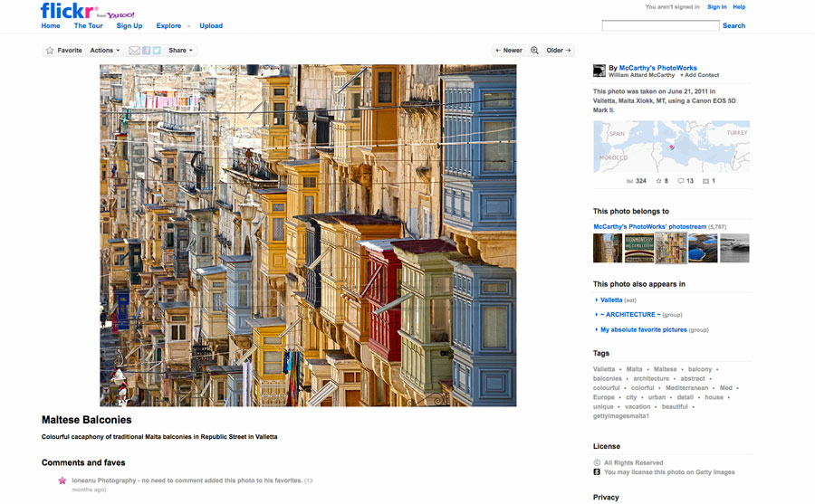Open the ~ ARCHITECTURE ~ group link

point(630,314)
